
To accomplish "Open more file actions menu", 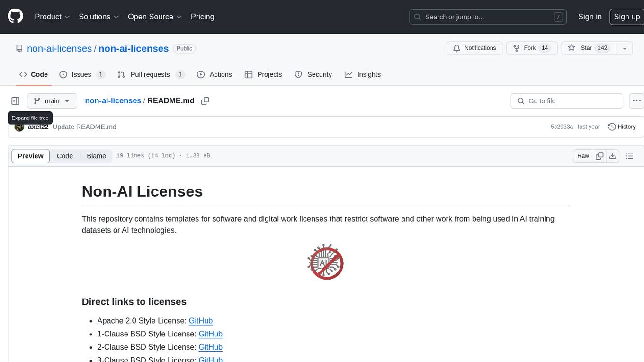I will (x=636, y=101).
